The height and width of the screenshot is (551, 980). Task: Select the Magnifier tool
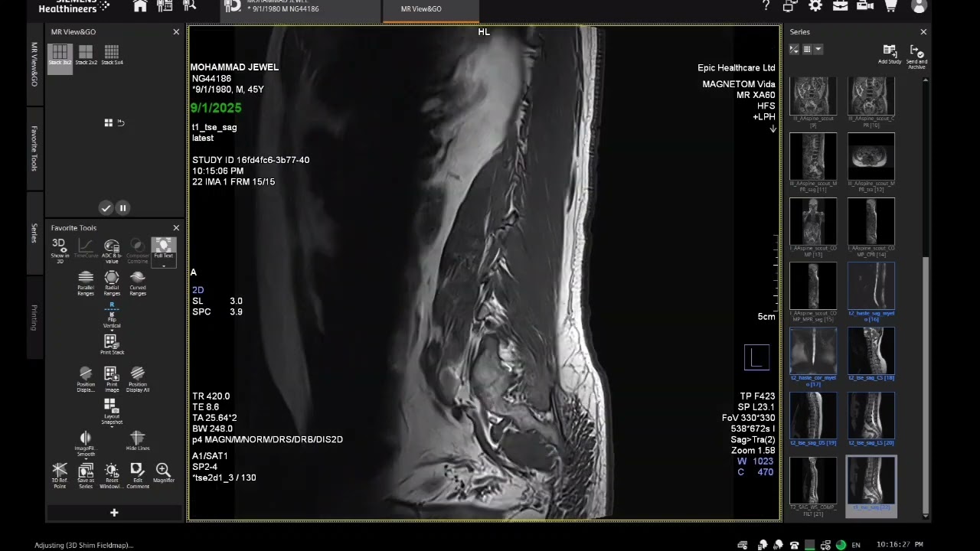point(164,473)
